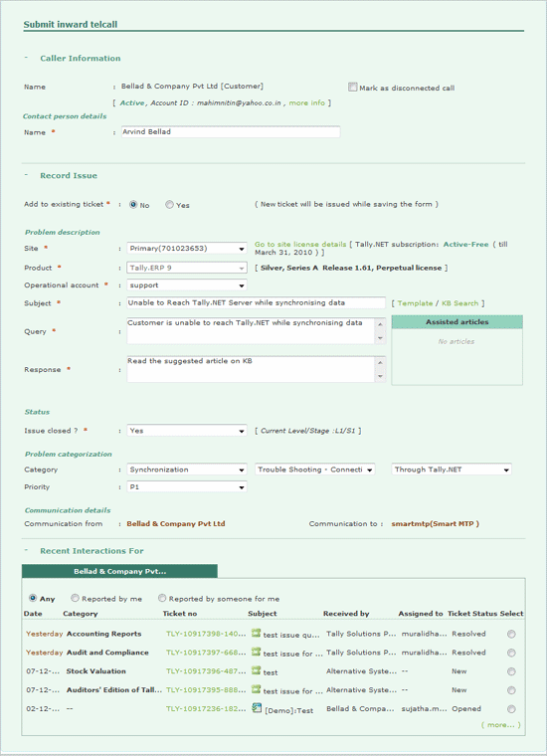
Task: Collapse the Record Issue section
Action: coord(27,175)
